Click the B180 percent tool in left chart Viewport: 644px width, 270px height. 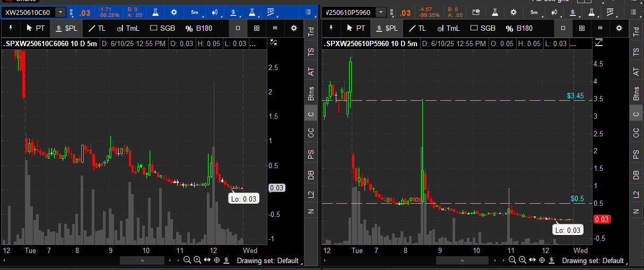point(199,28)
